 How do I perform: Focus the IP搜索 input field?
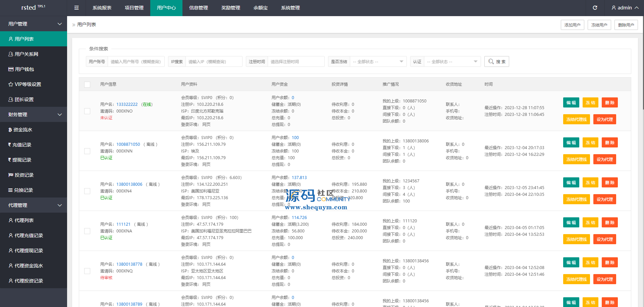214,61
